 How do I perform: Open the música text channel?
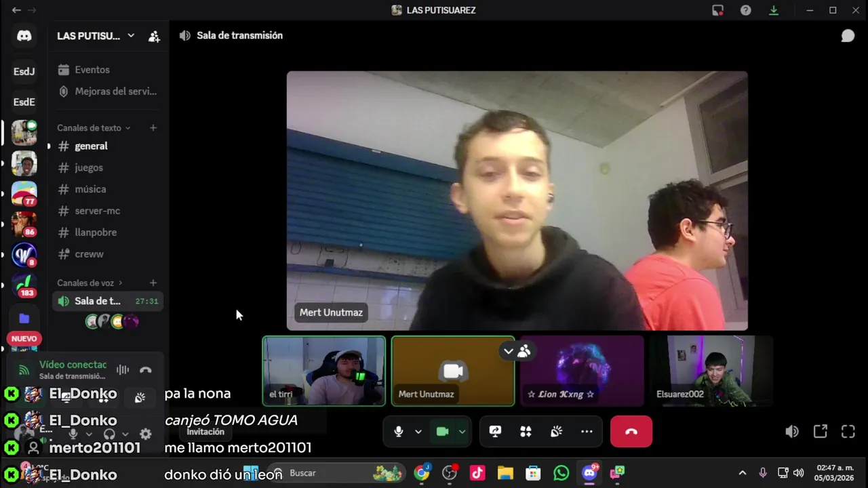pyautogui.click(x=108, y=189)
